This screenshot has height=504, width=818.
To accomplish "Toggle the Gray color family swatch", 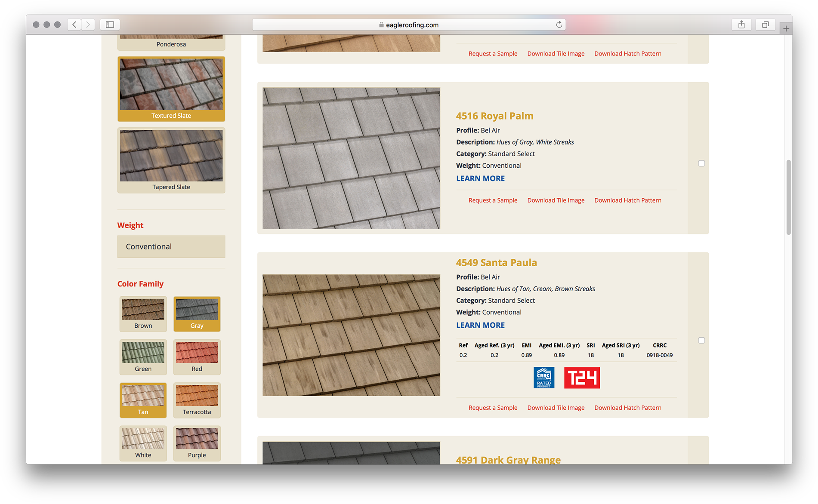I will point(197,314).
